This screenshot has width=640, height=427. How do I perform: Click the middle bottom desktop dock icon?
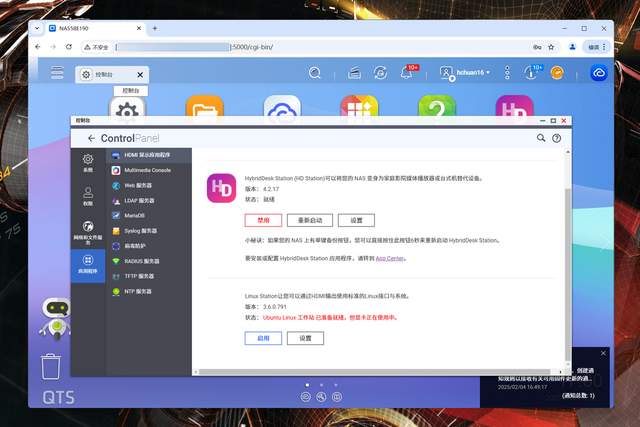click(x=321, y=396)
